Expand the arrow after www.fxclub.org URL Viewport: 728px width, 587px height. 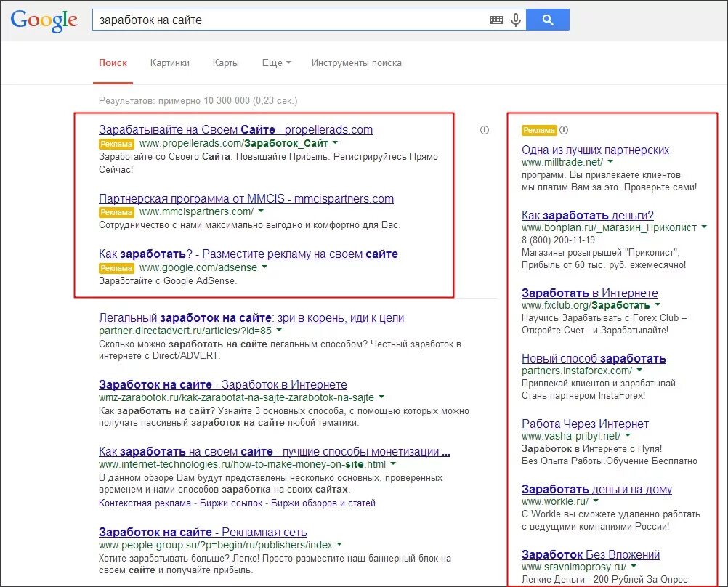tap(658, 305)
